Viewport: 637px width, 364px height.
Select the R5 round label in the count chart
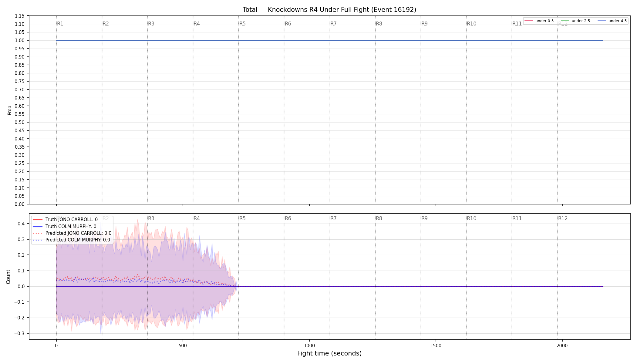242,218
